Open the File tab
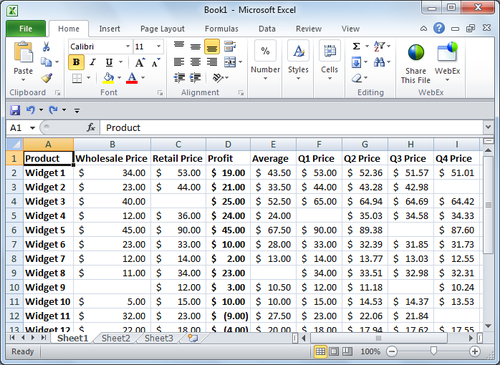 pyautogui.click(x=26, y=29)
